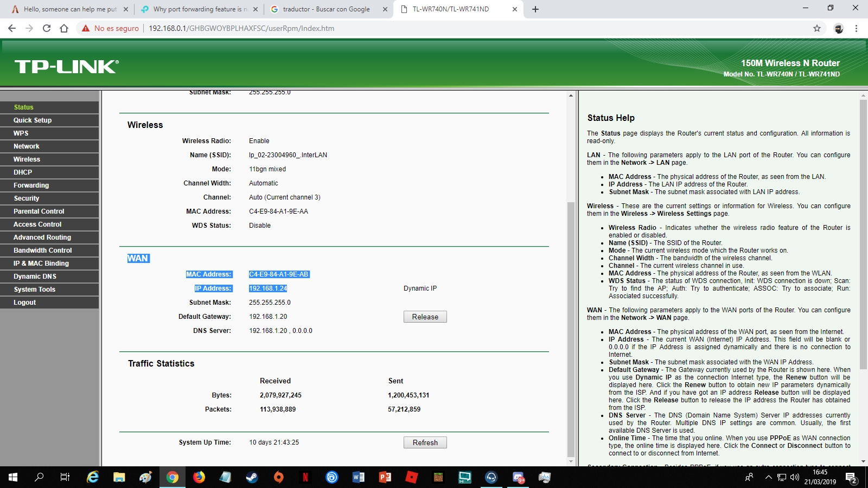868x488 pixels.
Task: Open Netflix from the taskbar
Action: point(305,477)
